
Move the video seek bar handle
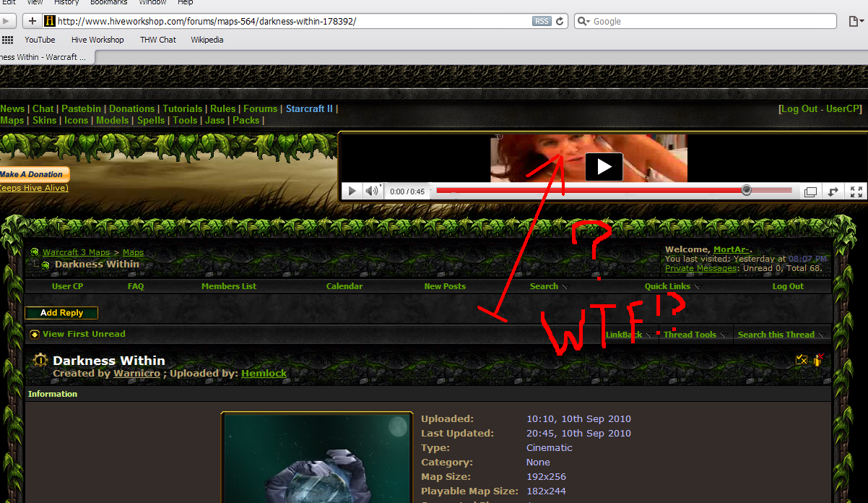pyautogui.click(x=747, y=190)
